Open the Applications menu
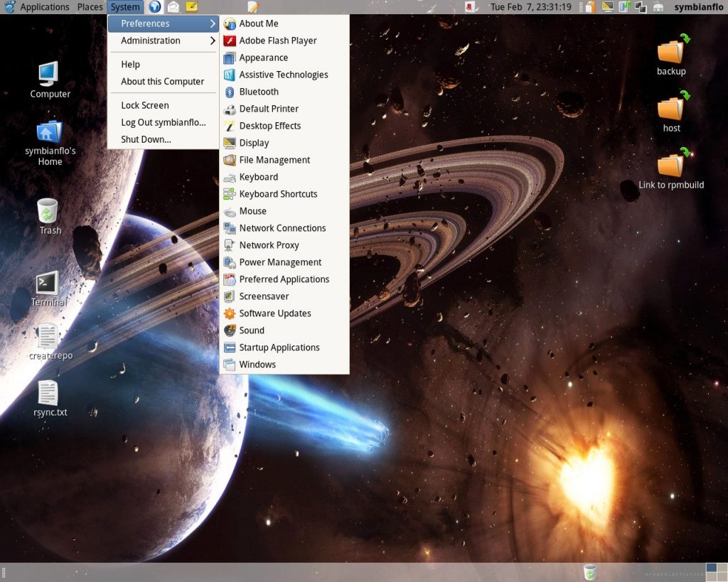 pyautogui.click(x=44, y=7)
